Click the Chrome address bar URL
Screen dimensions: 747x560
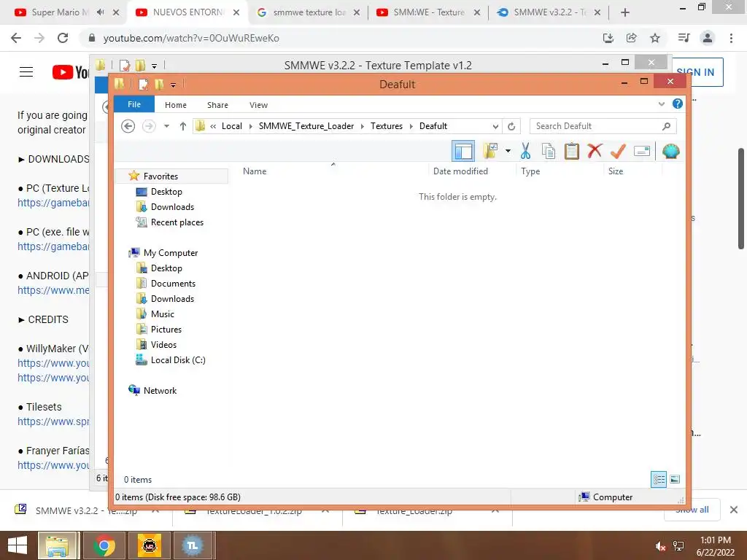[x=191, y=38]
